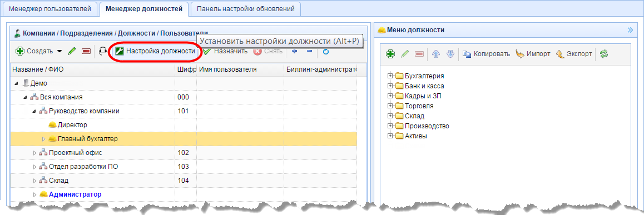The height and width of the screenshot is (215, 644).
Task: Click the Имя пользователя column header
Action: pyautogui.click(x=240, y=69)
